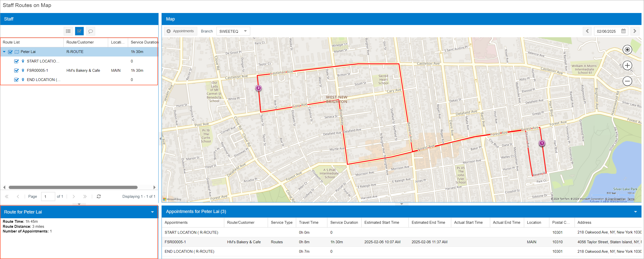The image size is (644, 259).
Task: Click map marker number 1
Action: pyautogui.click(x=542, y=143)
